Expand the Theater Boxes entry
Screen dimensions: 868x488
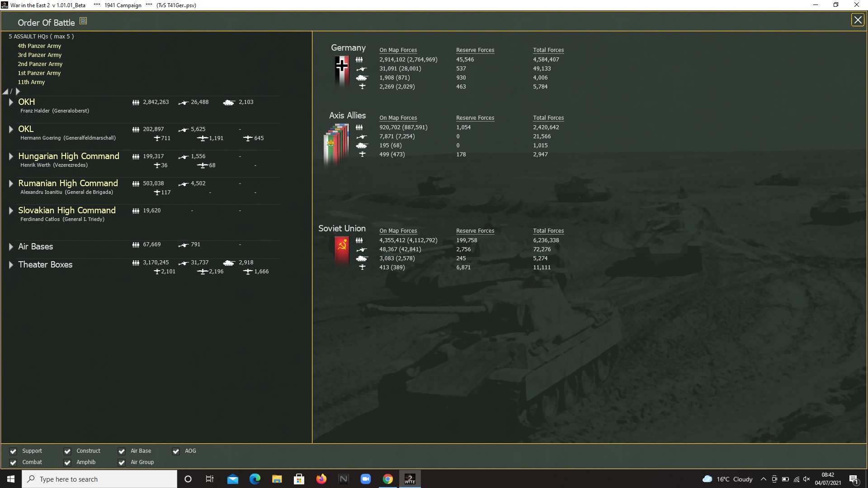[x=11, y=265]
